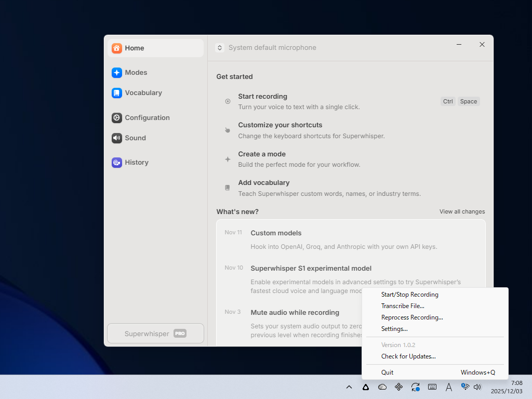532x399 pixels.
Task: Click the Superwhisper PRO button
Action: [x=156, y=334]
